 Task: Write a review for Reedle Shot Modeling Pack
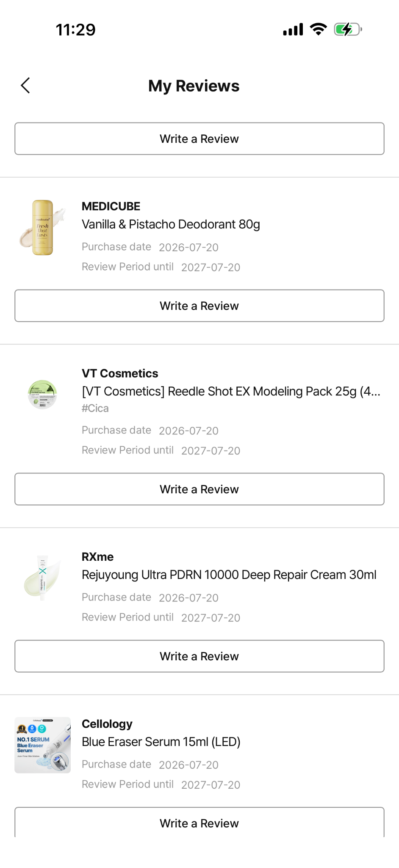click(x=199, y=489)
